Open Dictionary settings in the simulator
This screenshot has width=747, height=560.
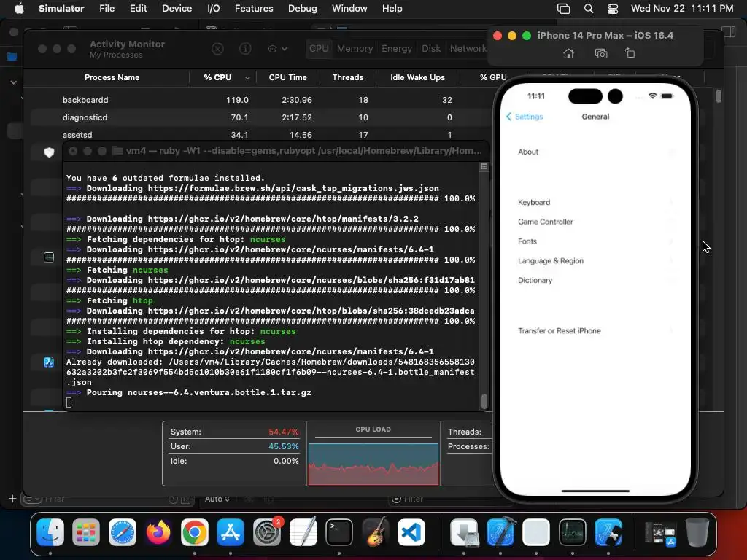(x=595, y=281)
